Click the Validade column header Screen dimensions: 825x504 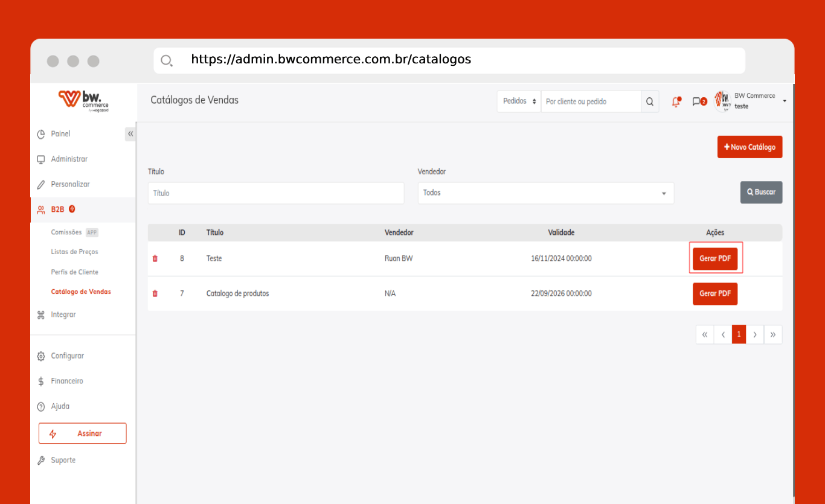tap(561, 232)
